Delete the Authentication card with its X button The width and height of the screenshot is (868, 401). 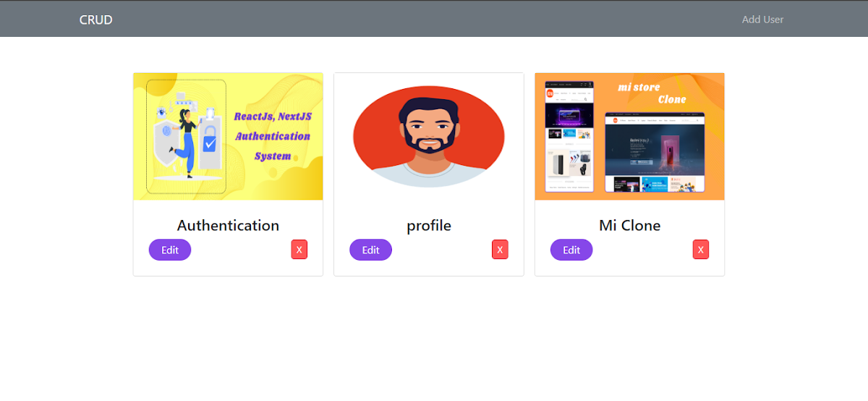pyautogui.click(x=299, y=250)
